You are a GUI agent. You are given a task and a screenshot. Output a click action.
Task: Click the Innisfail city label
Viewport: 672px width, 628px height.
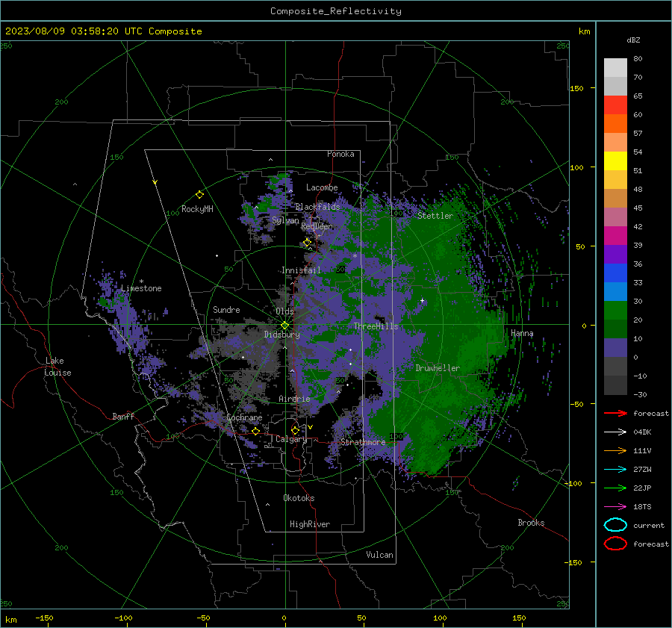click(301, 270)
